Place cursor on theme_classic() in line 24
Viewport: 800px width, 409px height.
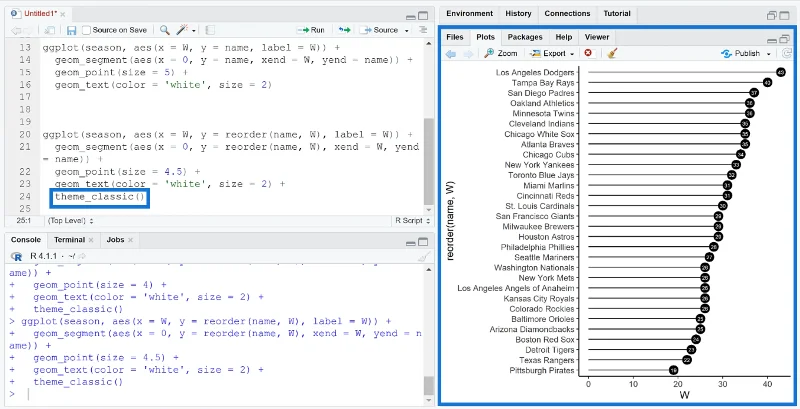100,196
